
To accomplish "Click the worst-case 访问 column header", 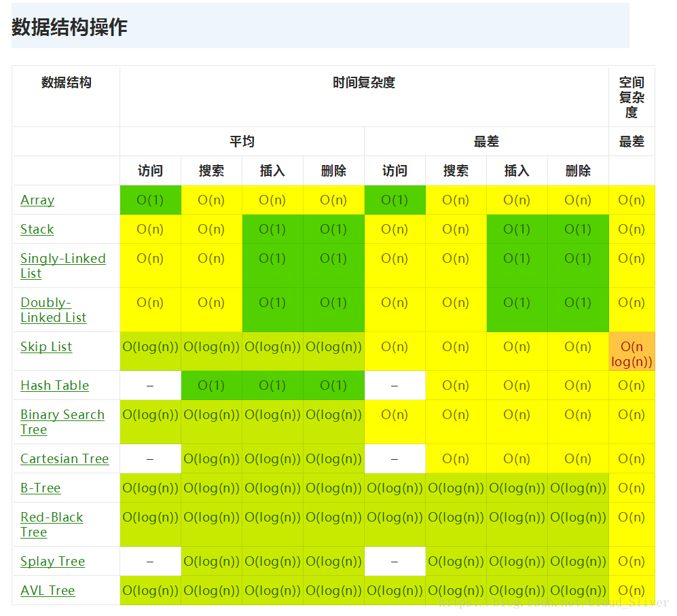I will (395, 170).
